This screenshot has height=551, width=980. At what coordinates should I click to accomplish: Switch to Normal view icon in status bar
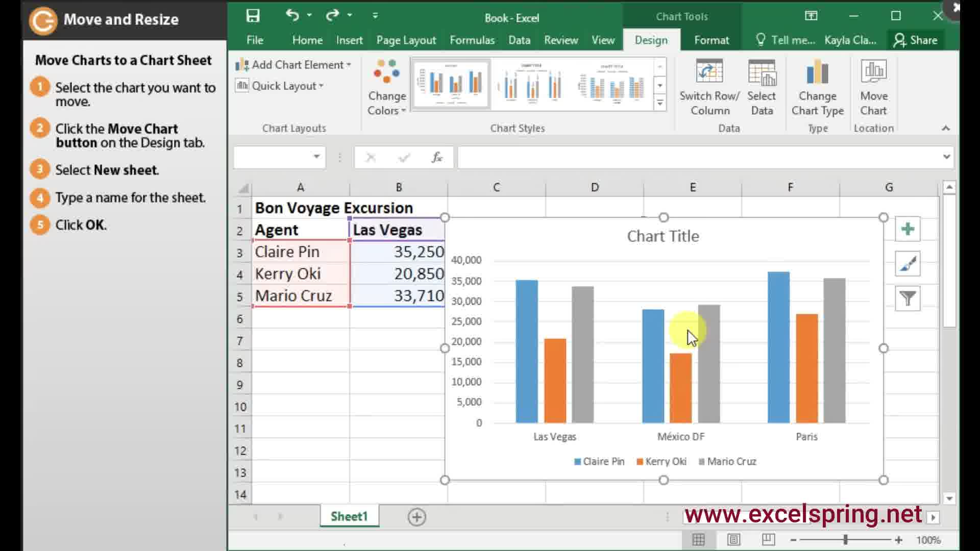(x=698, y=540)
